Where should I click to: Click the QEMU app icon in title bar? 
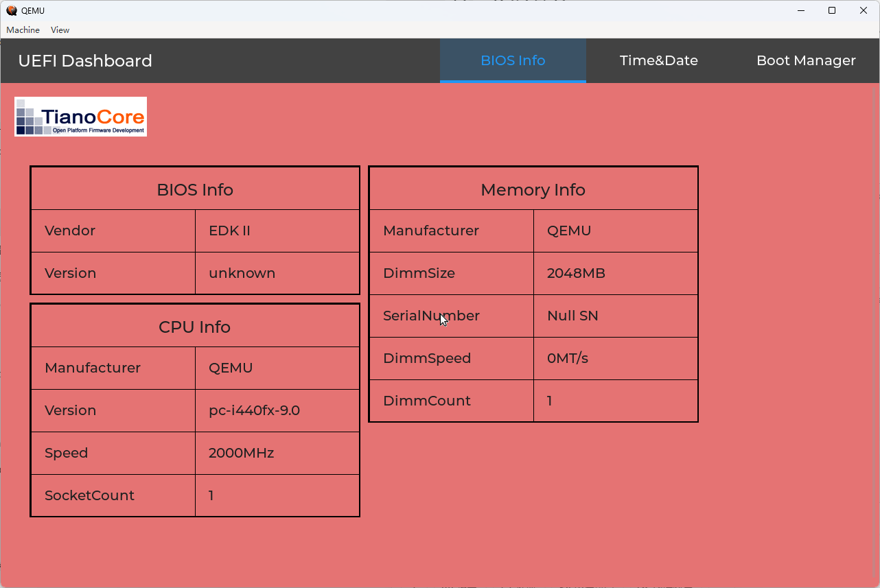pyautogui.click(x=12, y=10)
